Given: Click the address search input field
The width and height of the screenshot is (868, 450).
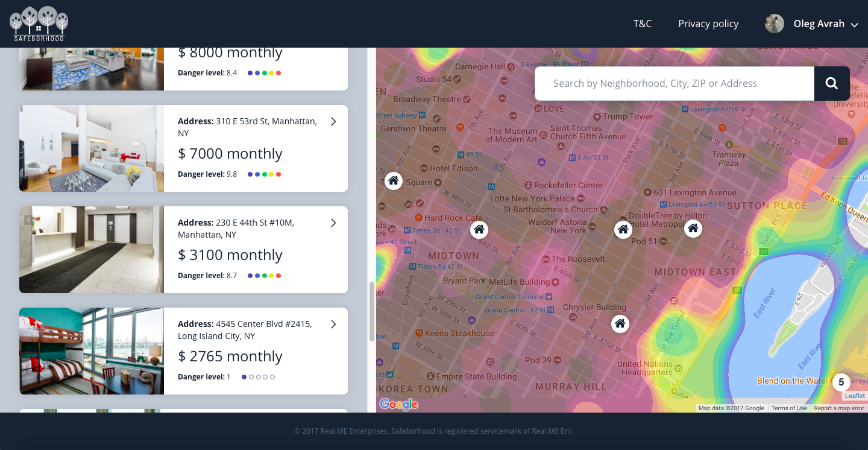Looking at the screenshot, I should [675, 83].
